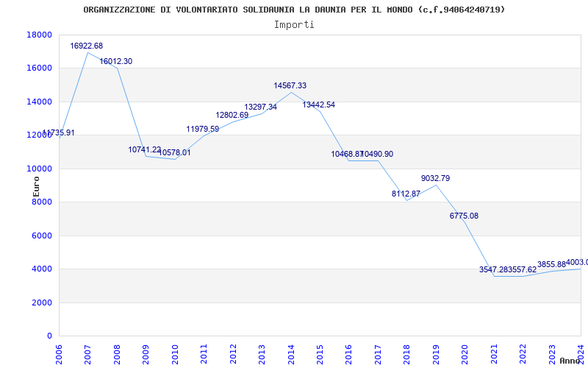The image size is (588, 368).
Task: Click the 2015 x-axis year label
Action: pyautogui.click(x=320, y=355)
